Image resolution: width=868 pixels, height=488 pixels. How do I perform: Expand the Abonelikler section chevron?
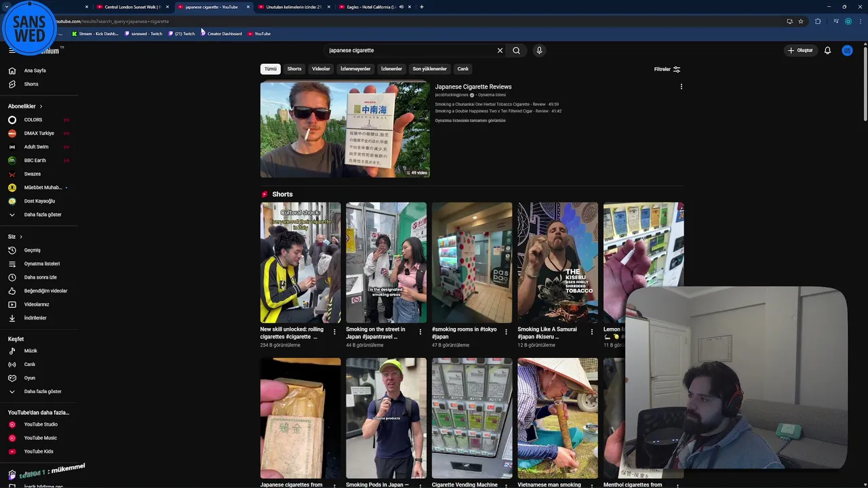[41, 106]
